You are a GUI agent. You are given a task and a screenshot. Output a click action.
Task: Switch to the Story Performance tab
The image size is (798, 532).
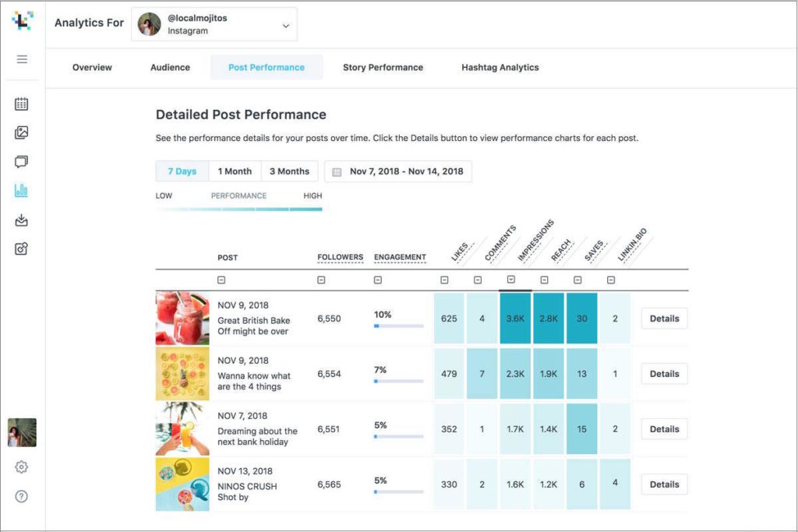point(383,68)
